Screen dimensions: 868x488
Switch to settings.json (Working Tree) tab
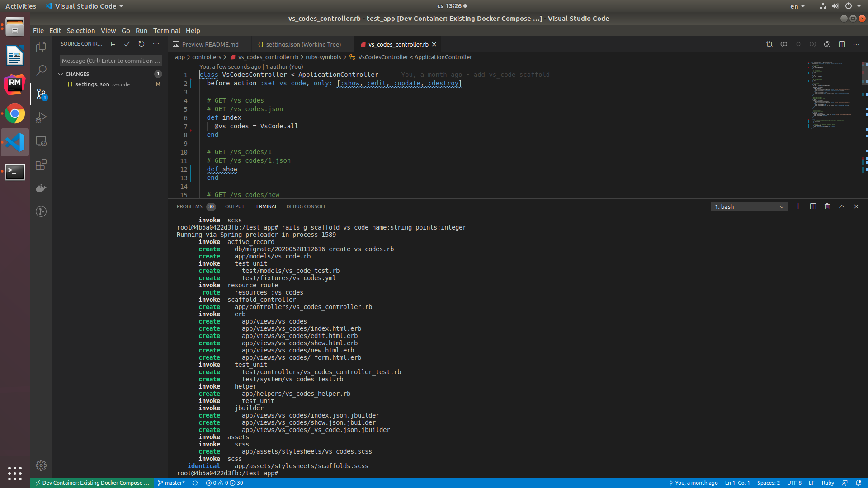pos(303,44)
